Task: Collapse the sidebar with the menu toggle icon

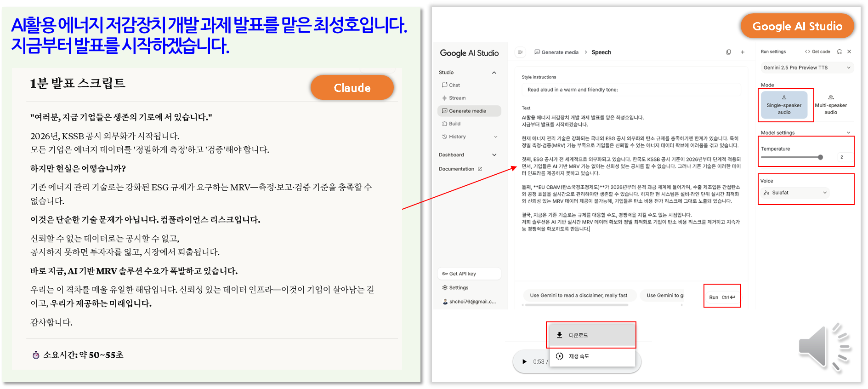Action: [x=520, y=52]
